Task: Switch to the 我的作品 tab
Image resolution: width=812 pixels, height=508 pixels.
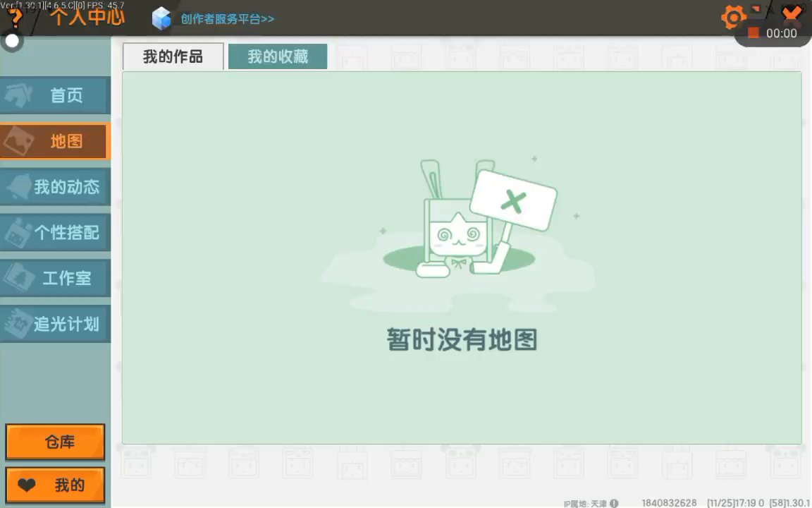Action: coord(173,57)
